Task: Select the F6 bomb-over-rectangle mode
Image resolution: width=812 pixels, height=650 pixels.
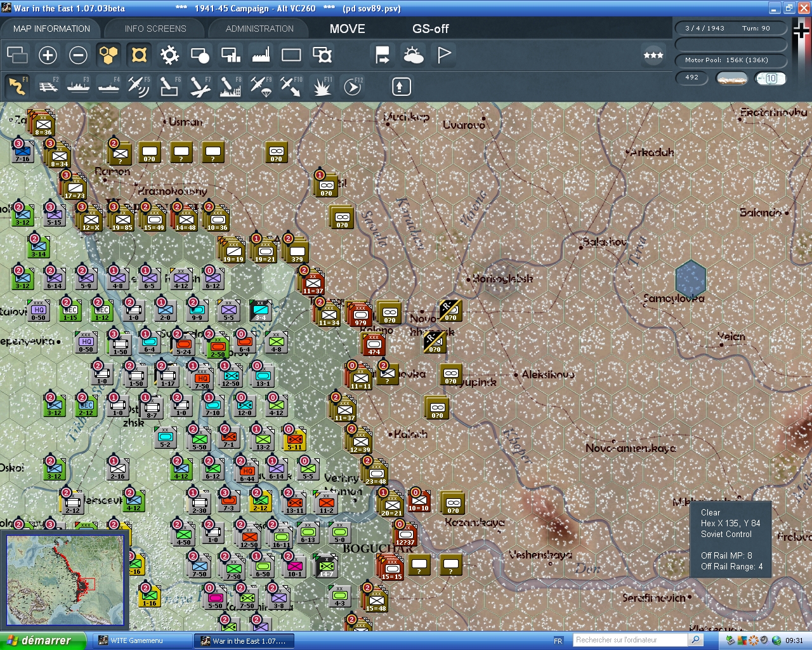Action: point(169,86)
